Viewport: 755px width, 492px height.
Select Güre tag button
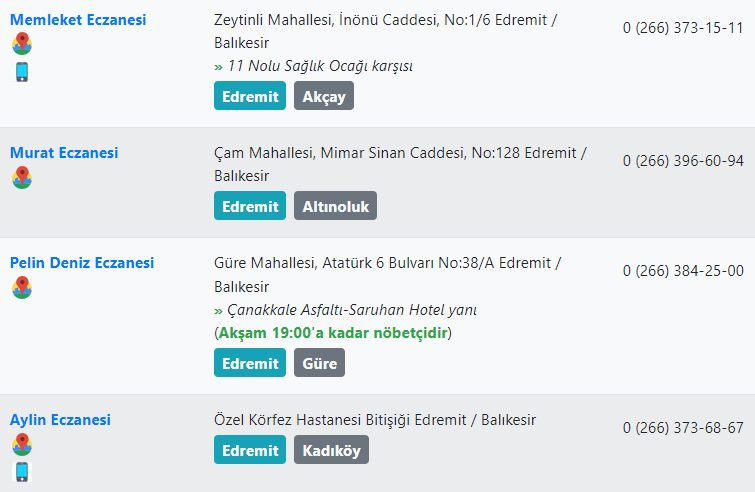click(x=319, y=363)
